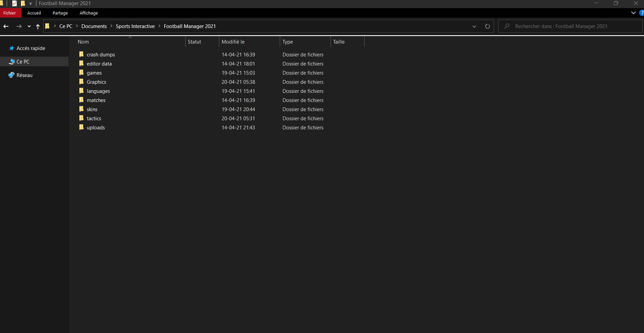Refresh the folder with the refresh icon
The height and width of the screenshot is (333, 644).
[x=487, y=26]
